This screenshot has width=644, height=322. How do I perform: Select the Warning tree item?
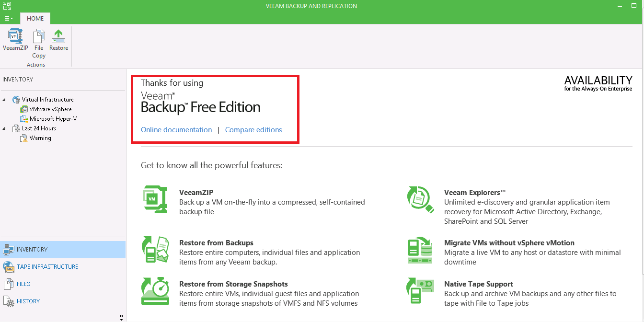40,138
